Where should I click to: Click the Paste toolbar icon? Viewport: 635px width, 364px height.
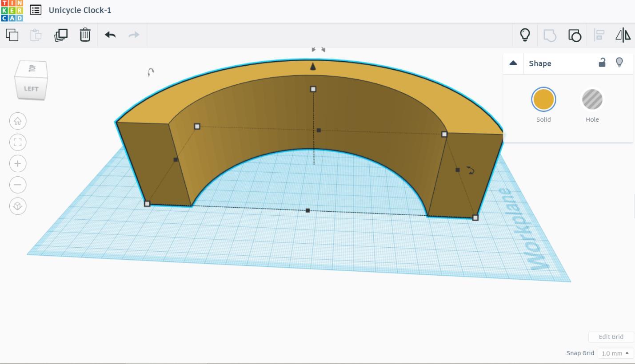point(36,35)
